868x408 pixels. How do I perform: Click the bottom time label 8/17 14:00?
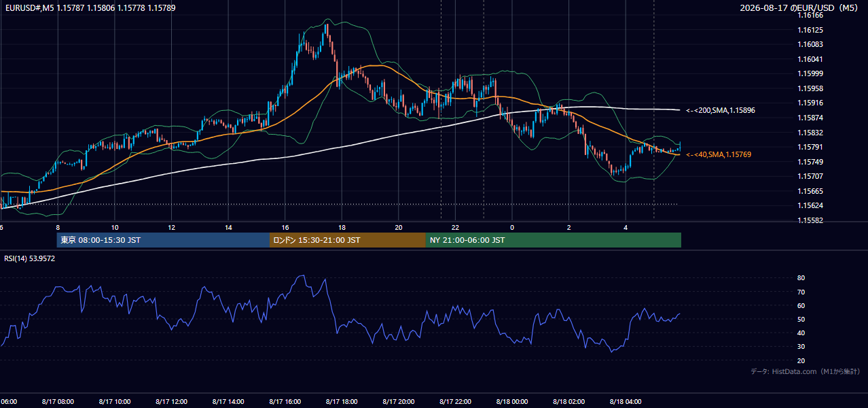228,402
